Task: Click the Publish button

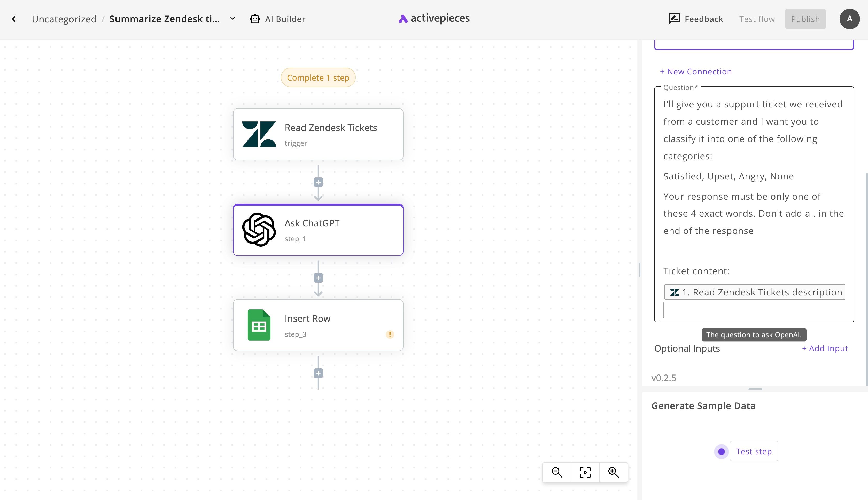Action: click(x=805, y=19)
